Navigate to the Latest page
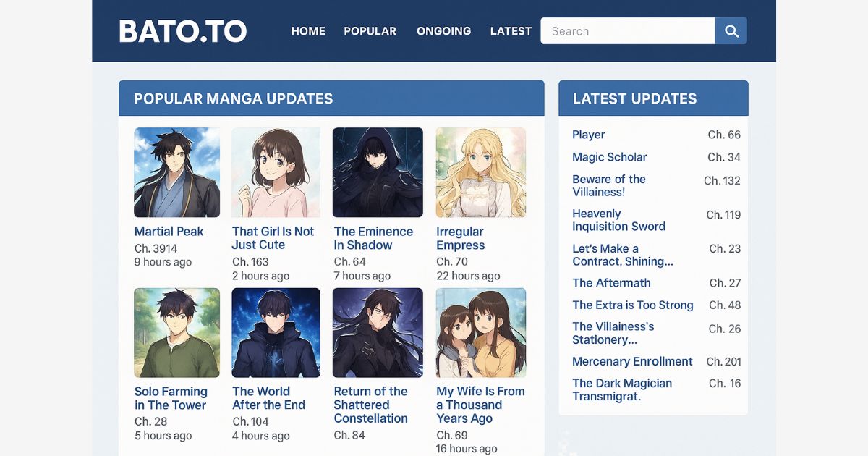 click(x=511, y=31)
